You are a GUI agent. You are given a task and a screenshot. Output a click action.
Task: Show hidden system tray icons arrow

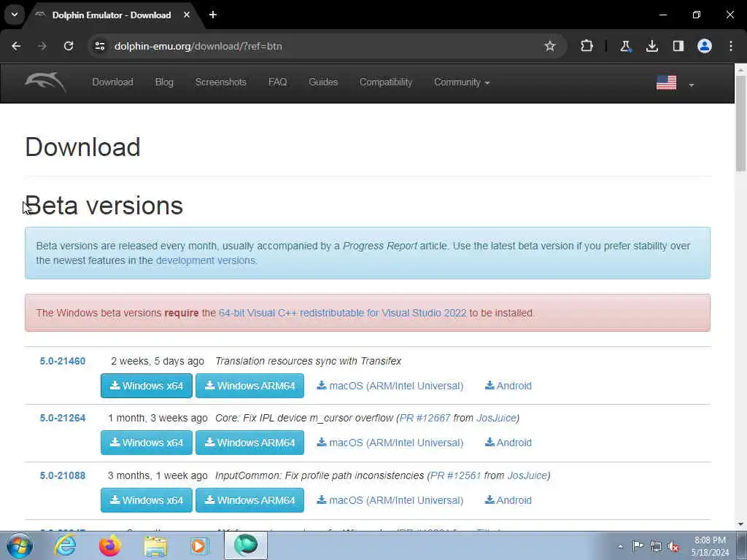(620, 547)
